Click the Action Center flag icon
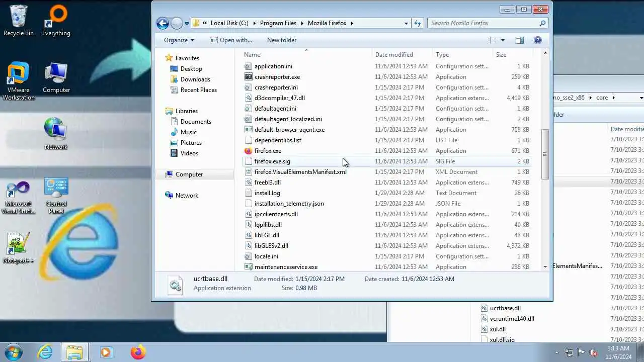Image resolution: width=644 pixels, height=362 pixels. 581,352
